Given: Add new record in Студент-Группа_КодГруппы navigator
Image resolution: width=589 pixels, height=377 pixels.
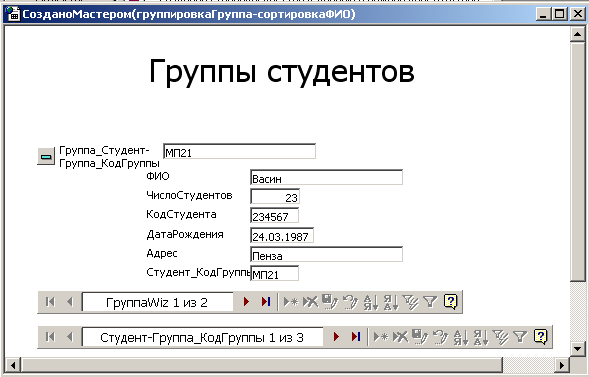Looking at the screenshot, I should (381, 337).
